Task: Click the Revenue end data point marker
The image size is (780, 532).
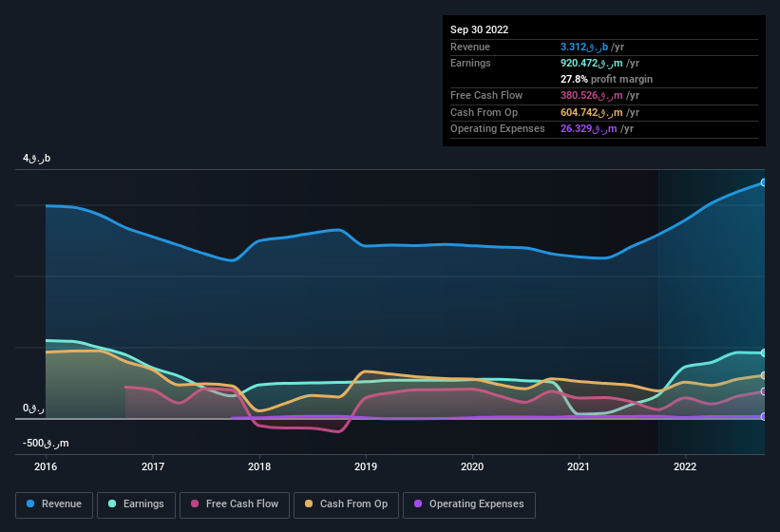Action: [x=763, y=182]
